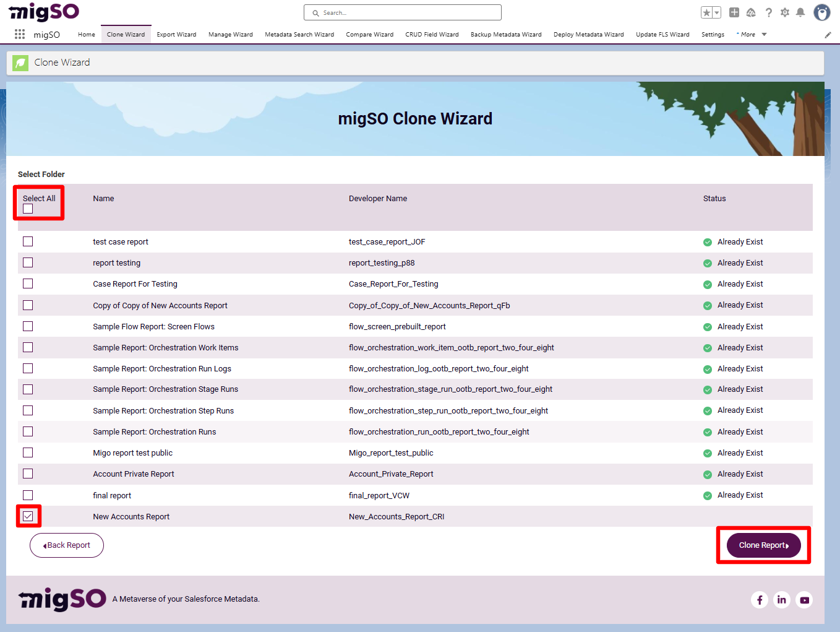Open the favorites list dropdown arrow
840x632 pixels.
[x=717, y=12]
